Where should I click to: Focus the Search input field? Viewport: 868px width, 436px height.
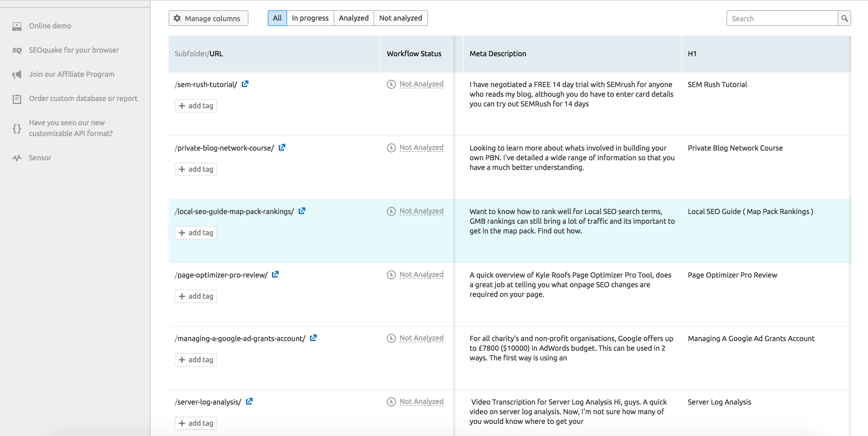tap(782, 18)
